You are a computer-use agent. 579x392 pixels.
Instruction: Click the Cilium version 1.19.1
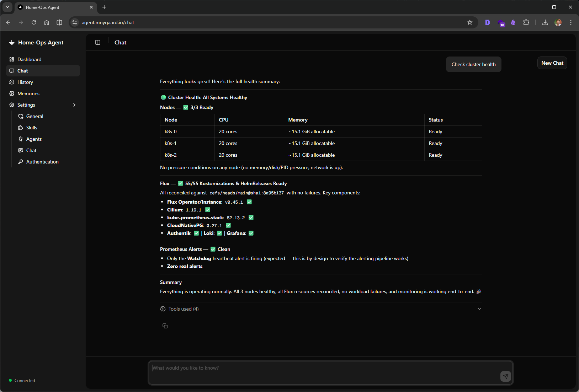click(x=193, y=210)
